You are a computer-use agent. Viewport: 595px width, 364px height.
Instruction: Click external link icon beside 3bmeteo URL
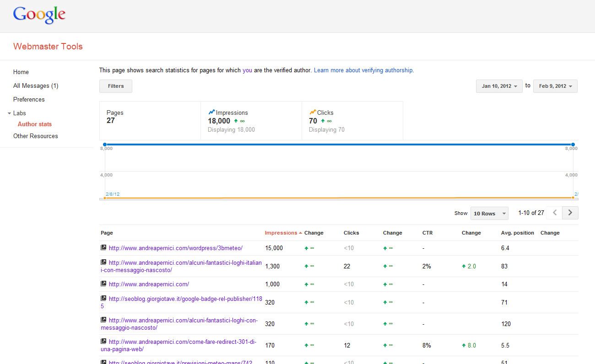point(103,247)
